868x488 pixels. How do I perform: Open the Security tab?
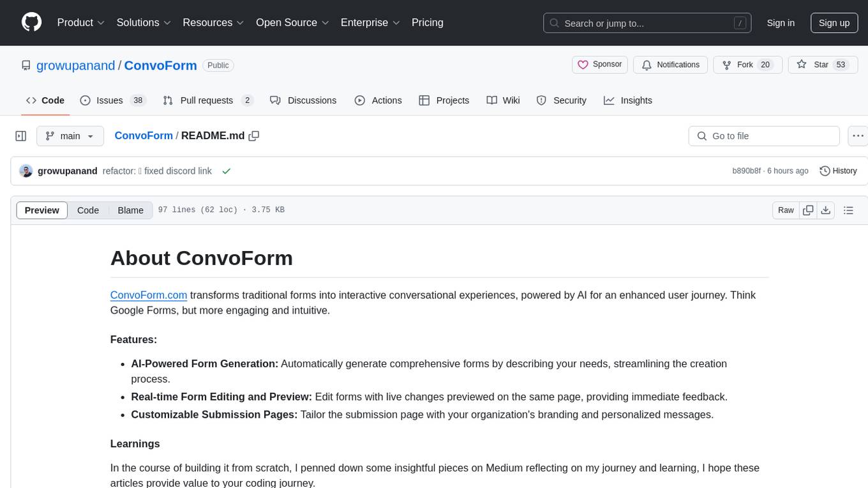[562, 100]
